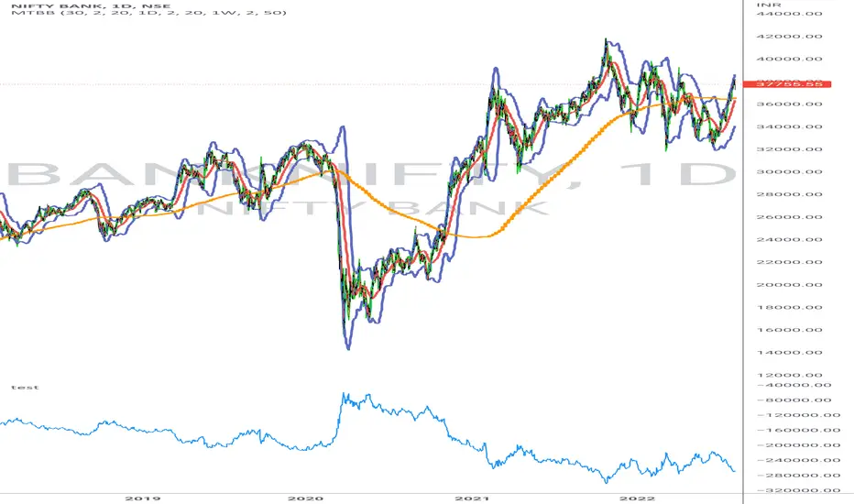Viewport: 854px width, 504px height.
Task: Click the INR currency label on price axis
Action: tap(769, 5)
